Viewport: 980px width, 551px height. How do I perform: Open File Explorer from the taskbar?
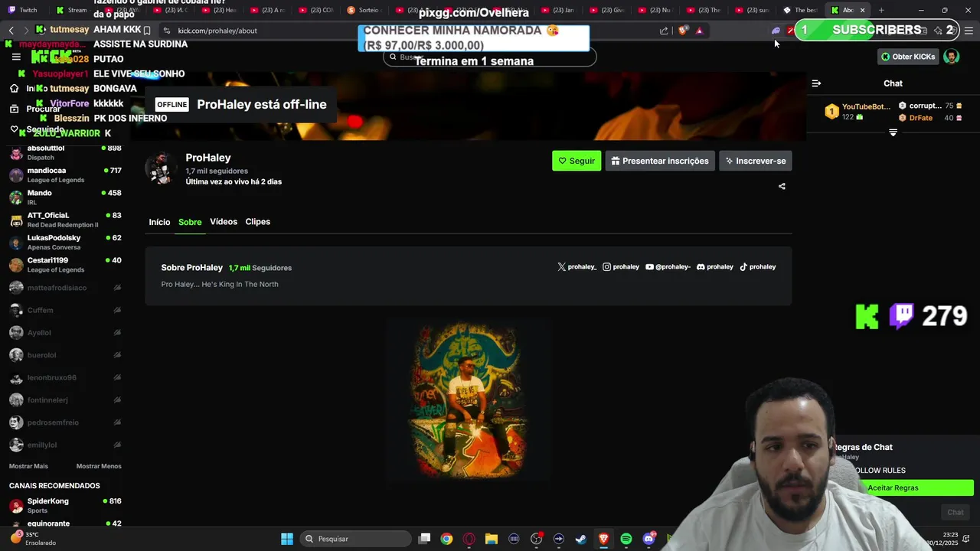(492, 539)
